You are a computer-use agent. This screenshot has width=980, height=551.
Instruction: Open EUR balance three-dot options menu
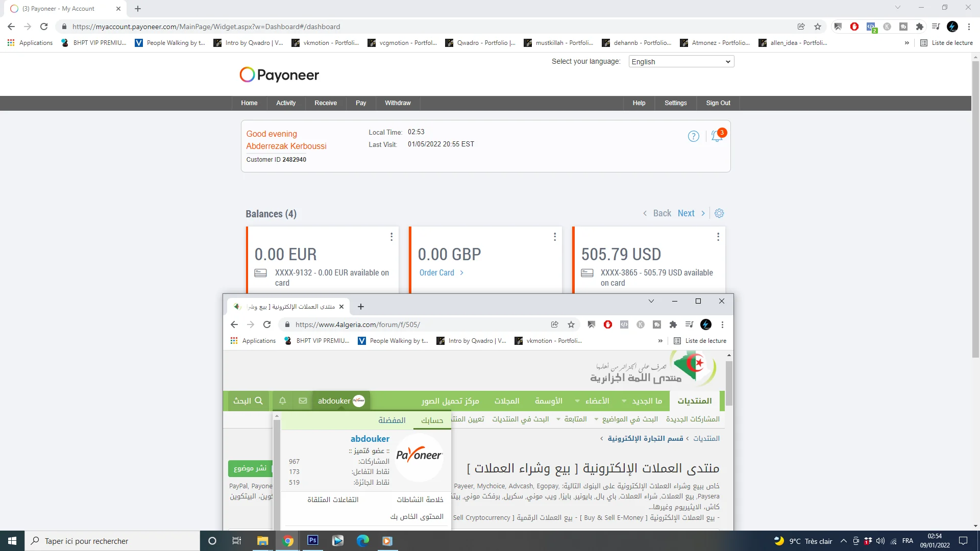pyautogui.click(x=391, y=237)
